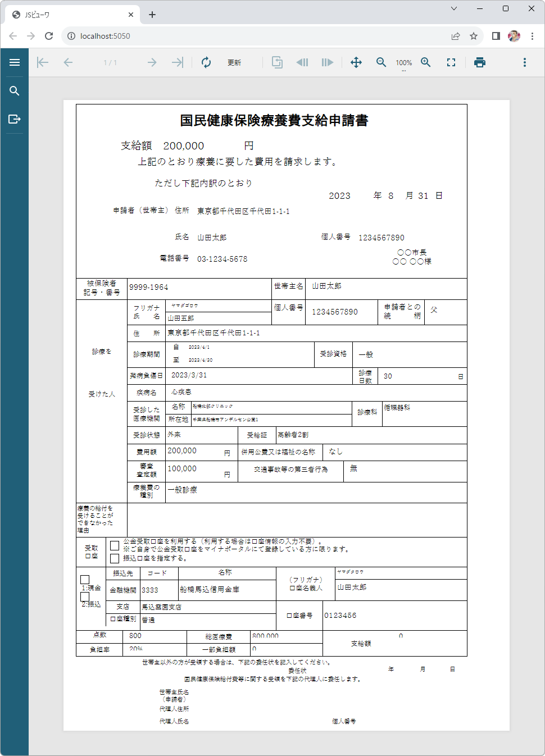This screenshot has height=756, width=545.
Task: Click the 委任状 heading
Action: 297,671
